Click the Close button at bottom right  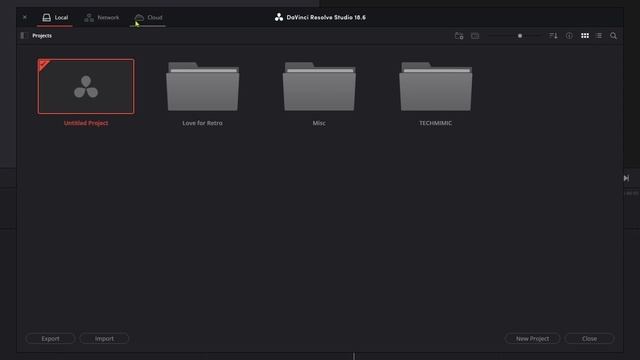[589, 338]
